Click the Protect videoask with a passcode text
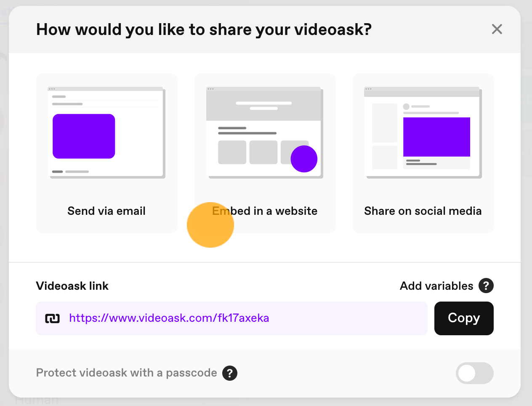Screen dimensions: 532x406 click(x=126, y=373)
